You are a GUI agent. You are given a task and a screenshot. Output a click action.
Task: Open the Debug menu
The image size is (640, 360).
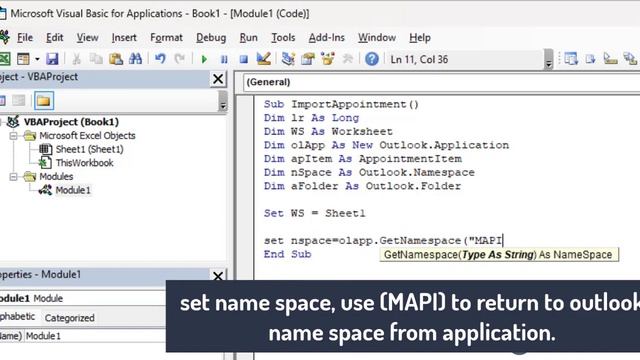point(211,38)
